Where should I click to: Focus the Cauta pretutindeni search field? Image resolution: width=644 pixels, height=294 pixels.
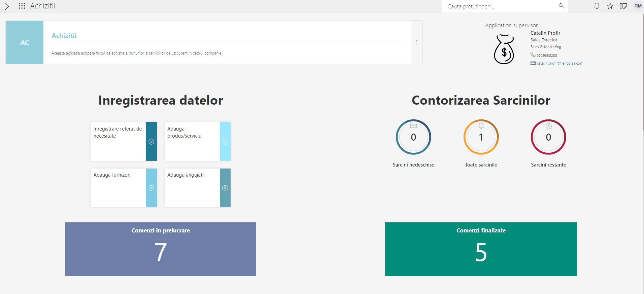click(502, 6)
